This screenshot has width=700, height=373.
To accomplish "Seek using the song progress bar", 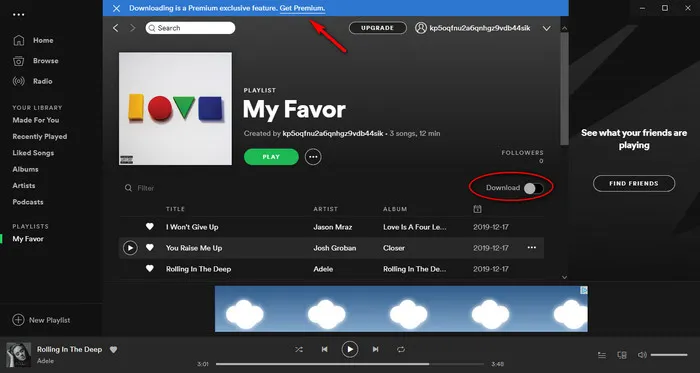I will click(350, 364).
